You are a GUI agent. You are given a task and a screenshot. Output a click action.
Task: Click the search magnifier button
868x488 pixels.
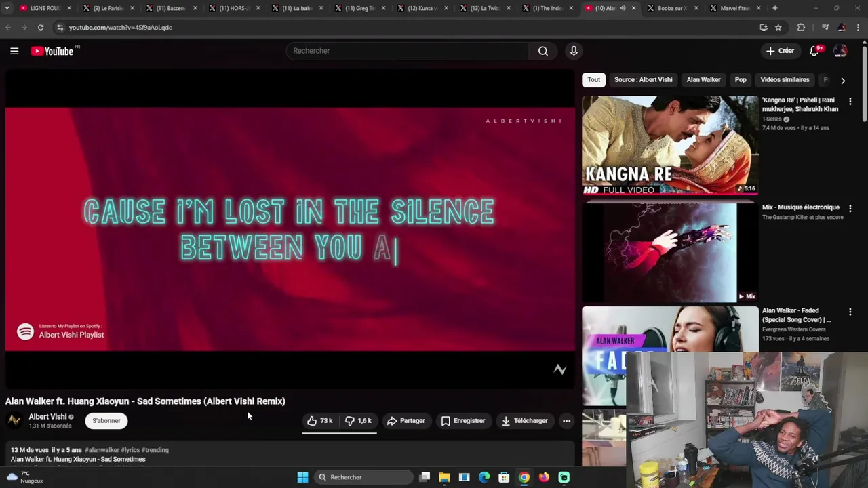coord(543,51)
